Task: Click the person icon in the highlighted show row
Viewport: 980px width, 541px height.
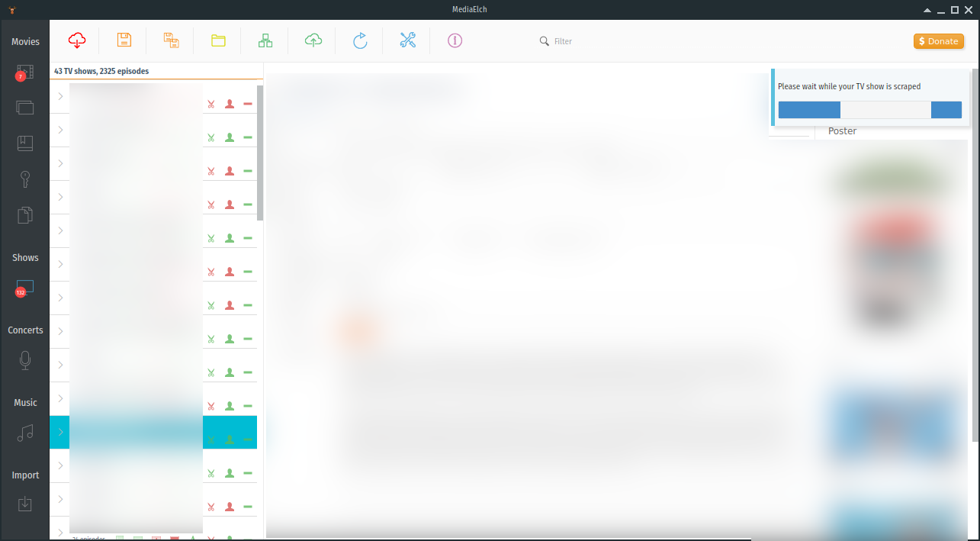Action: (x=230, y=440)
